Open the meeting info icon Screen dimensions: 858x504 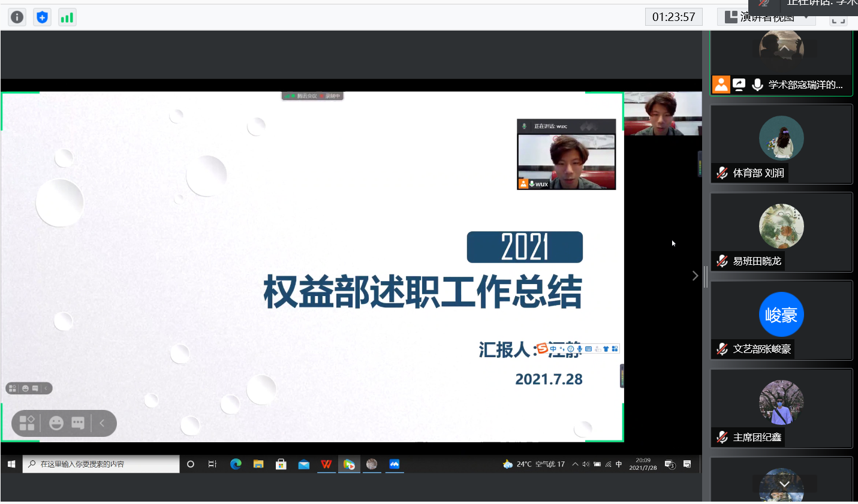(x=17, y=17)
